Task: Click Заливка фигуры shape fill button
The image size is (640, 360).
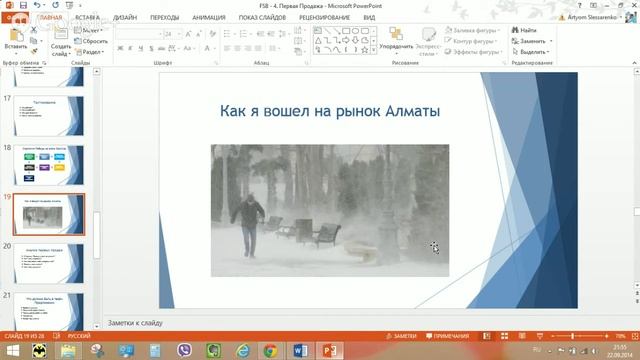Action: click(x=472, y=30)
